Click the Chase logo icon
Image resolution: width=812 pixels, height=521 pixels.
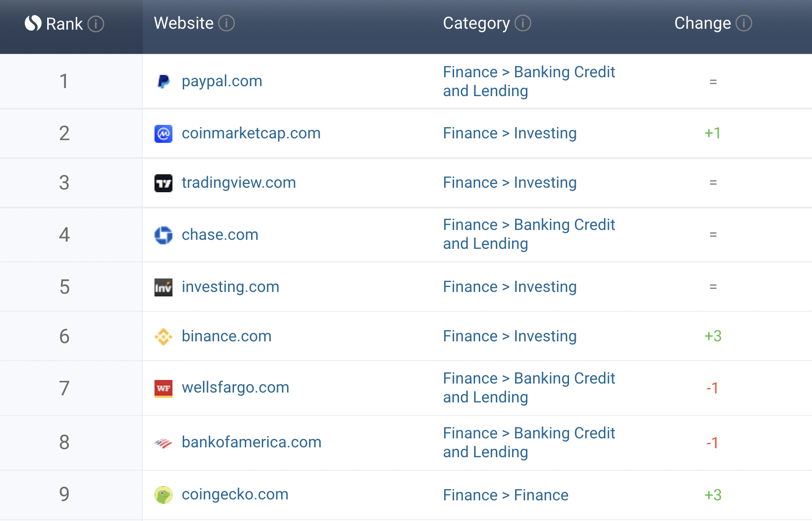pos(163,235)
